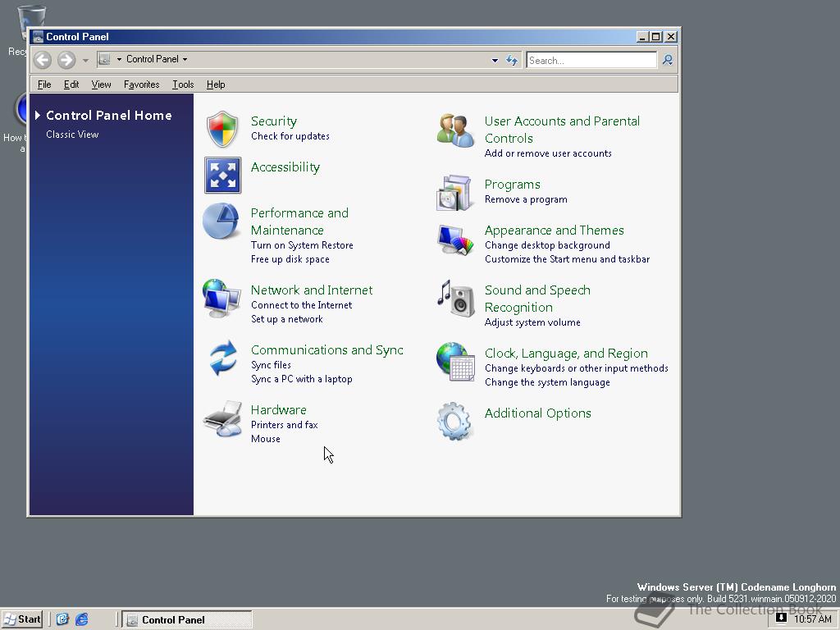Open the Help menu

tap(216, 84)
